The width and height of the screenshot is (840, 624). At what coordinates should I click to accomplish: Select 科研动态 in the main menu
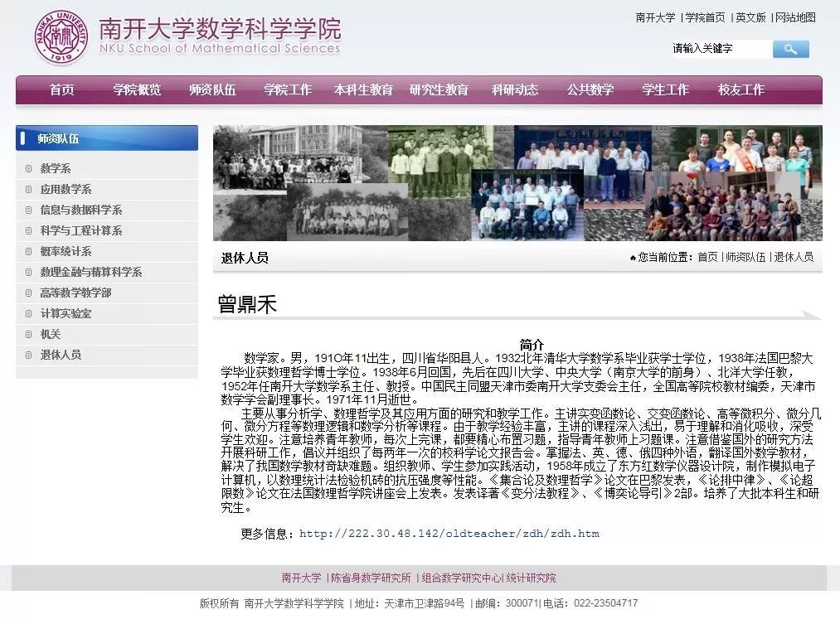pos(515,89)
